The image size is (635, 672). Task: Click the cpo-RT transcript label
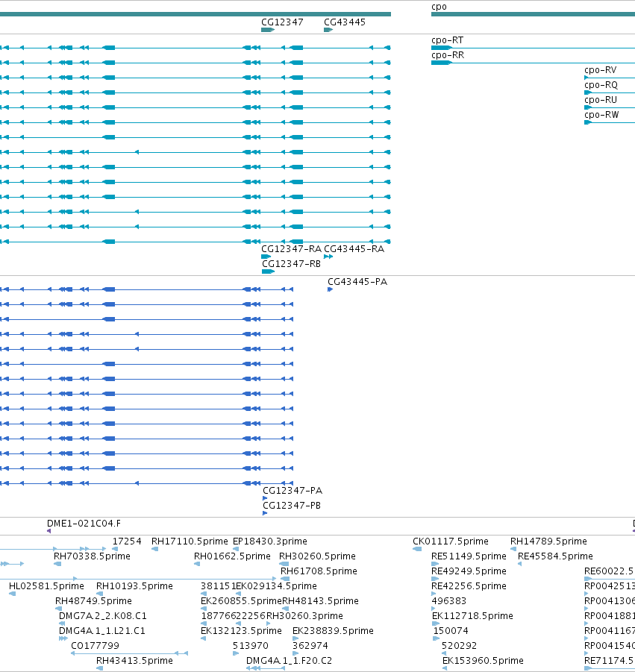coord(447,40)
